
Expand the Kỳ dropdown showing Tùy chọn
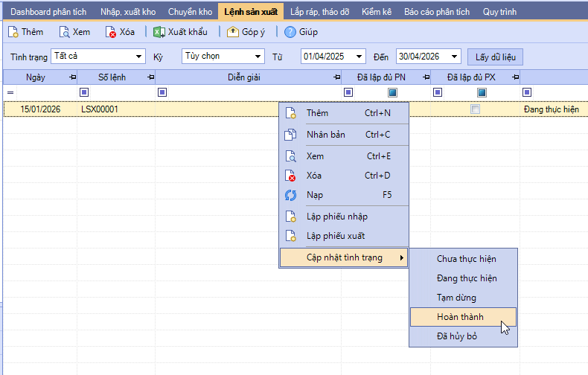pyautogui.click(x=258, y=57)
